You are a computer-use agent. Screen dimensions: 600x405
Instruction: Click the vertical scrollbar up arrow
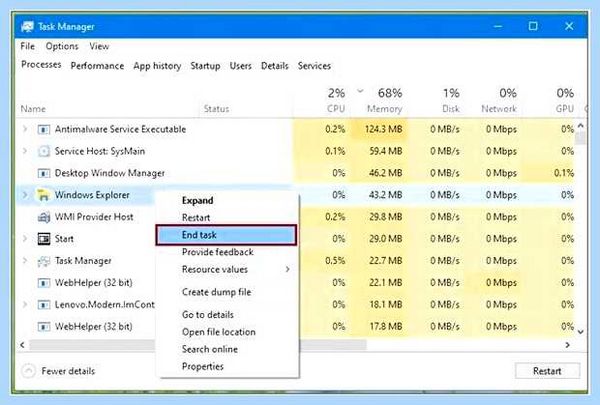580,126
